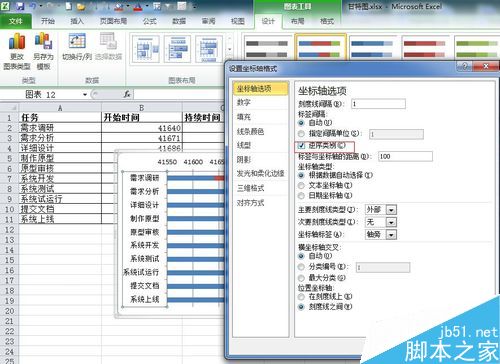Open 次要刻度线类型 dropdown
500x364 pixels.
391,222
